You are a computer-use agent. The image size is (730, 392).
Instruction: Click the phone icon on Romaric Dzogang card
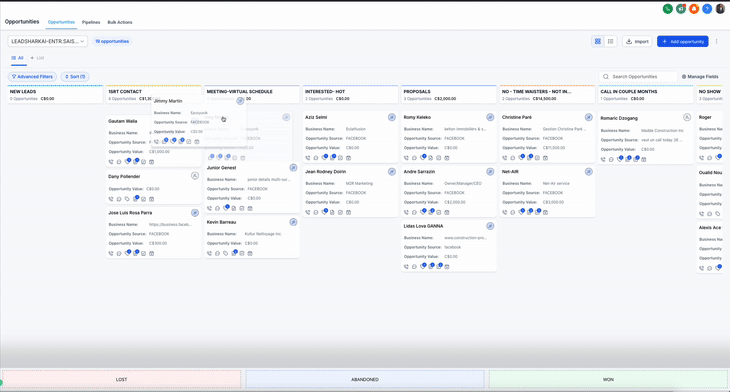603,159
